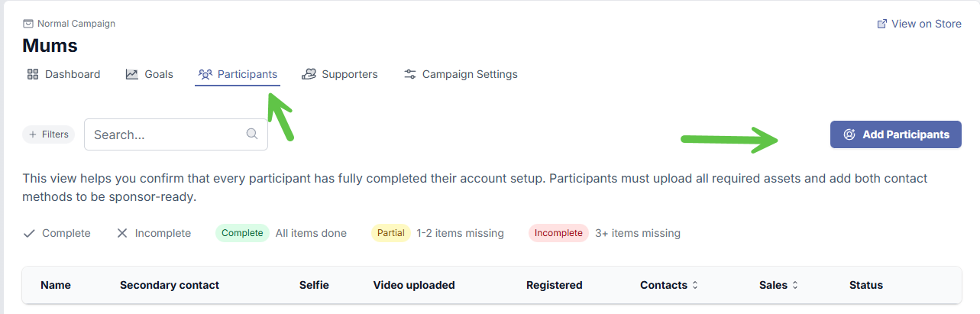The width and height of the screenshot is (980, 314).
Task: Expand the Filters option
Action: pos(49,134)
